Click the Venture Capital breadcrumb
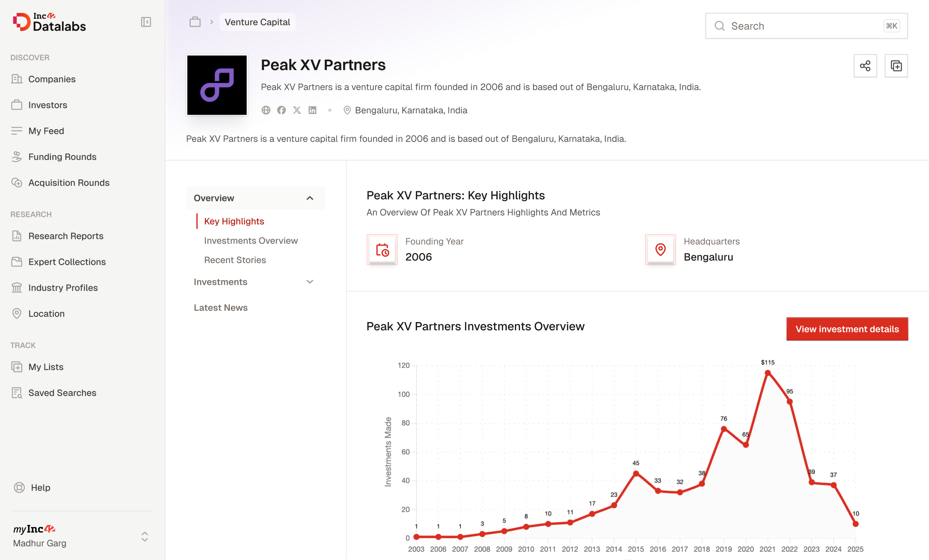The height and width of the screenshot is (560, 929). [x=257, y=22]
